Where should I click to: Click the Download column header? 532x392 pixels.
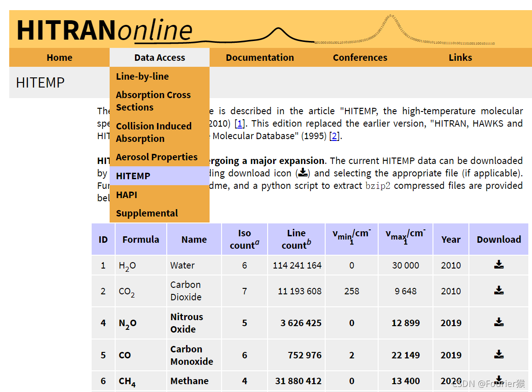tap(499, 239)
